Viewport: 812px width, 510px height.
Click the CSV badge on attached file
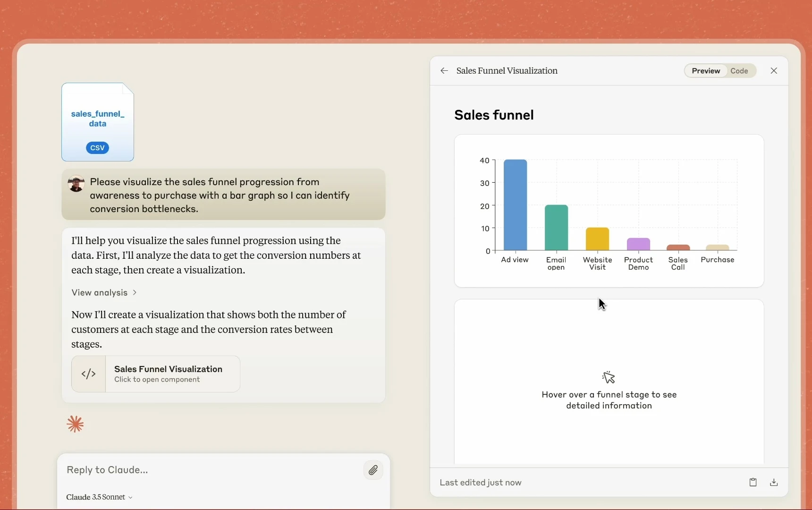[x=97, y=148]
